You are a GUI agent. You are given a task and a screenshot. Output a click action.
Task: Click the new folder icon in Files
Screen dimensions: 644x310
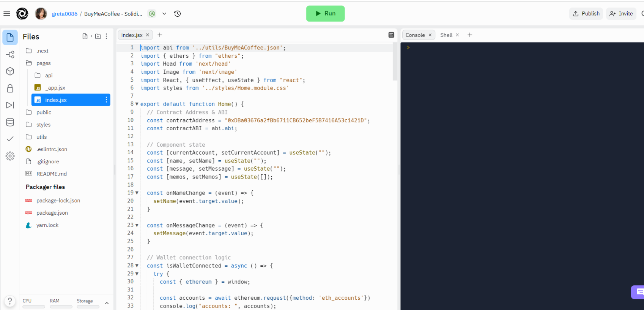click(x=98, y=36)
